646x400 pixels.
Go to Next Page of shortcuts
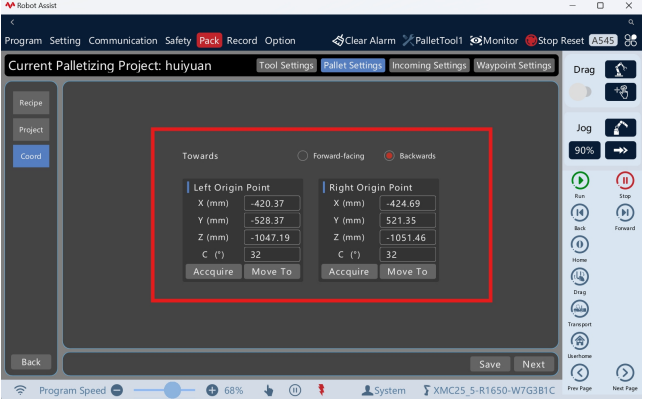(625, 374)
